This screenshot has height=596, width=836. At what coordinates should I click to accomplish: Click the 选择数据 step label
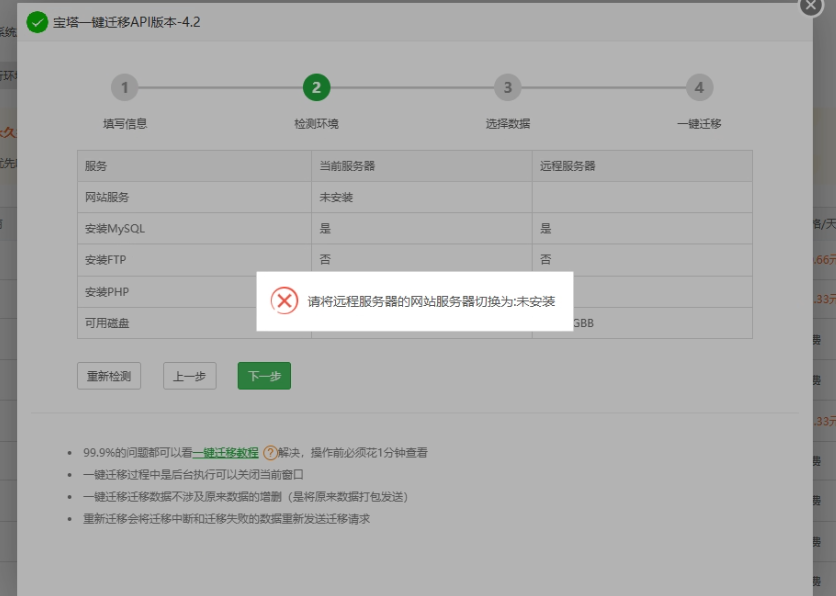pyautogui.click(x=508, y=124)
